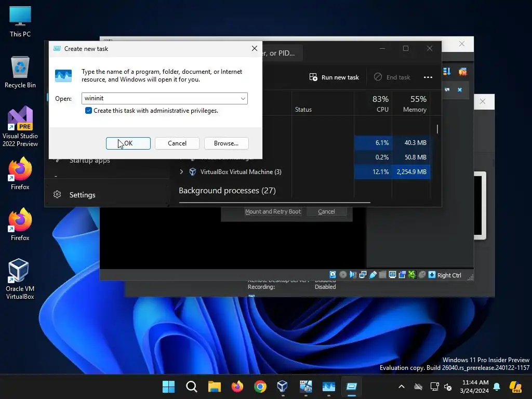
Task: Click the Settings gear icon in Task Manager
Action: 57,194
